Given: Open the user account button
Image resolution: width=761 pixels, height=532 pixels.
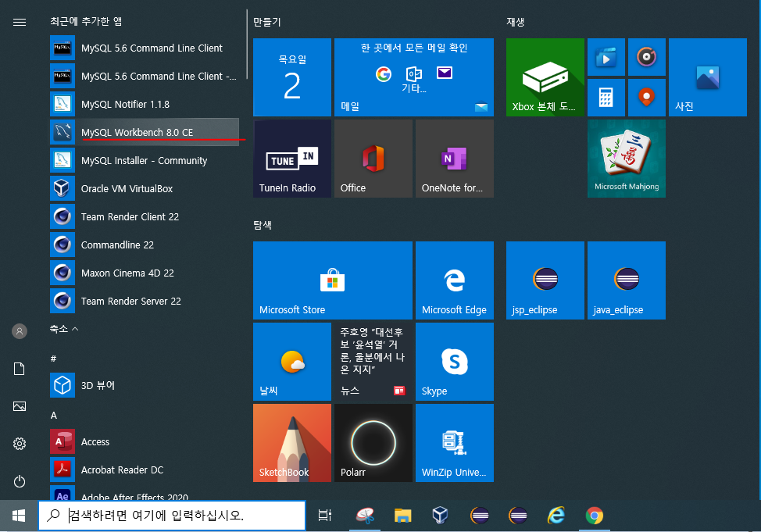Looking at the screenshot, I should [20, 331].
